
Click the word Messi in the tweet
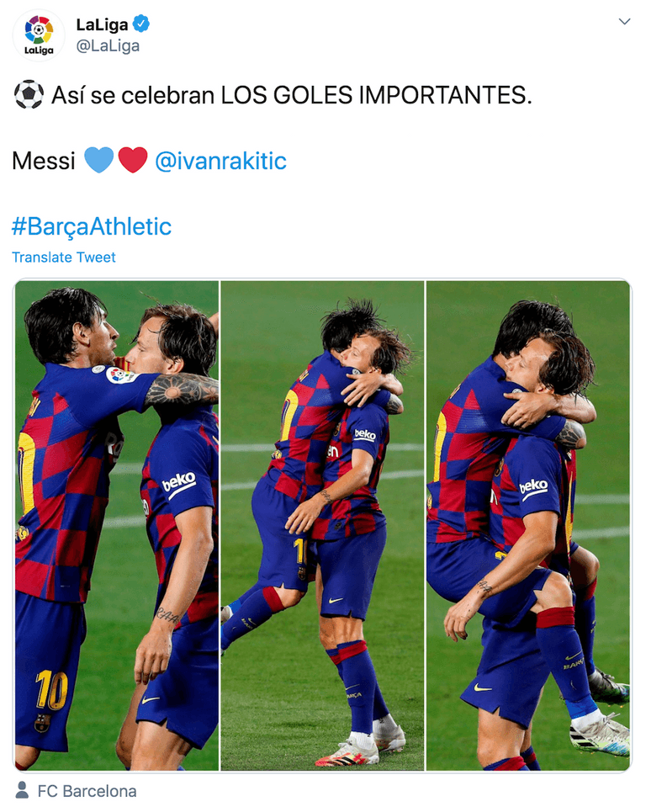[44, 161]
